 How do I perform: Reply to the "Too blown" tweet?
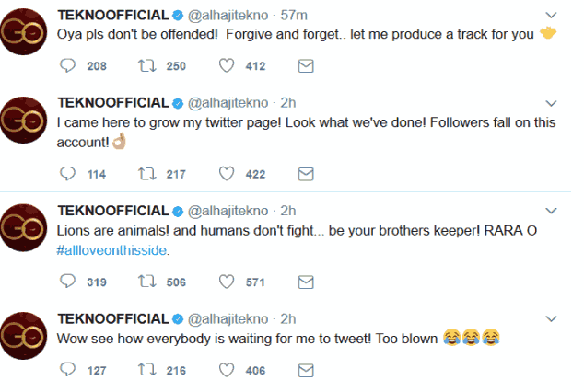pos(67,369)
